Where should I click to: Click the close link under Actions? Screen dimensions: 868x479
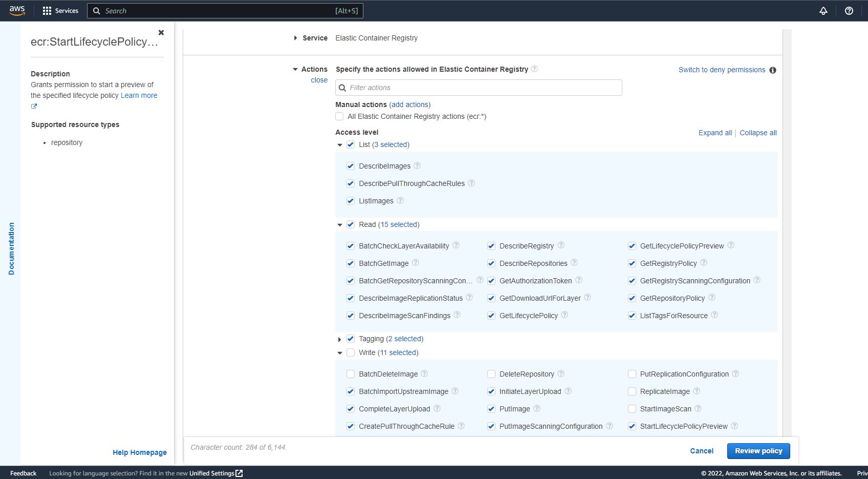point(319,80)
